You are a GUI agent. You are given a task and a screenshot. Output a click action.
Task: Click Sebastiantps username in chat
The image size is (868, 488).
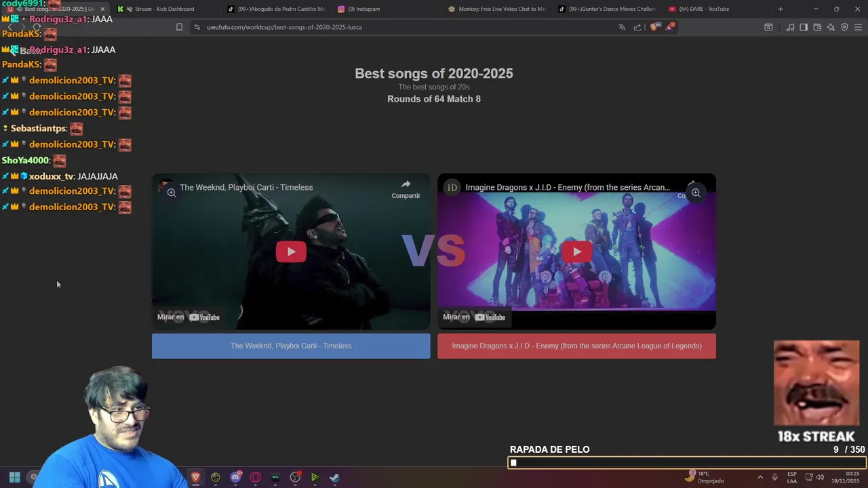point(39,128)
